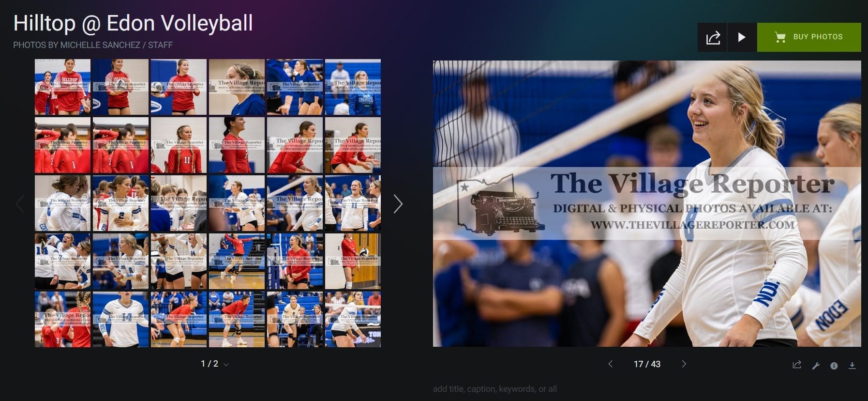This screenshot has height=401, width=868.
Task: Open the 1 / 2 page dropdown
Action: 214,364
